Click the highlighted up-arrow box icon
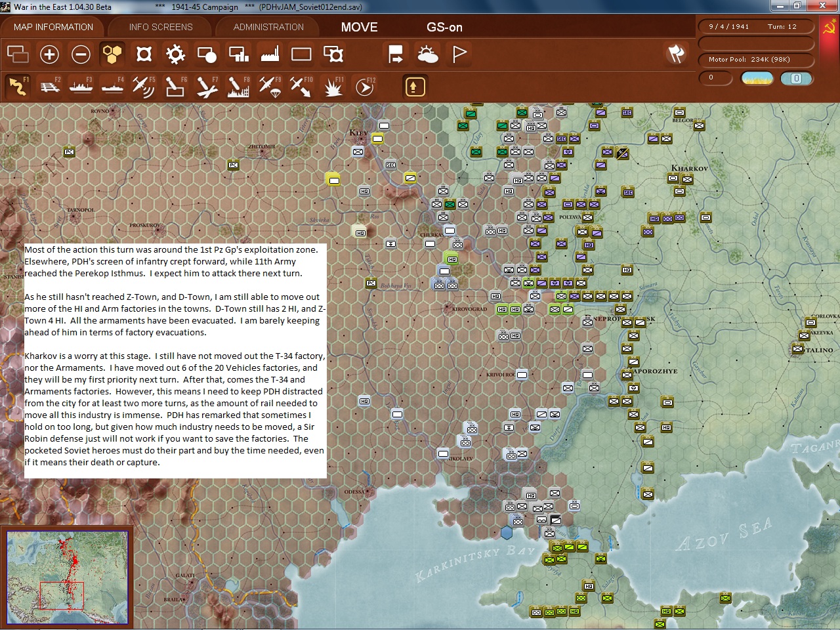The height and width of the screenshot is (630, 840). click(x=415, y=86)
